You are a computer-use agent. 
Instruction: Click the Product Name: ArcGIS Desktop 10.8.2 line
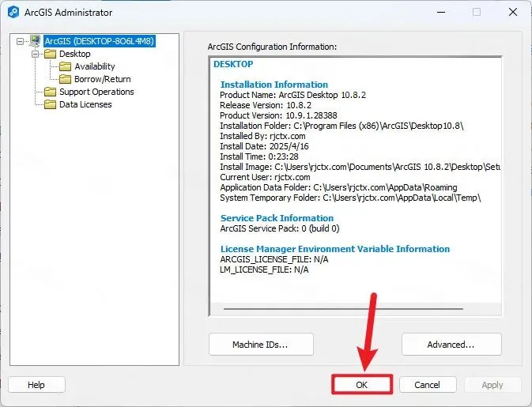click(292, 95)
